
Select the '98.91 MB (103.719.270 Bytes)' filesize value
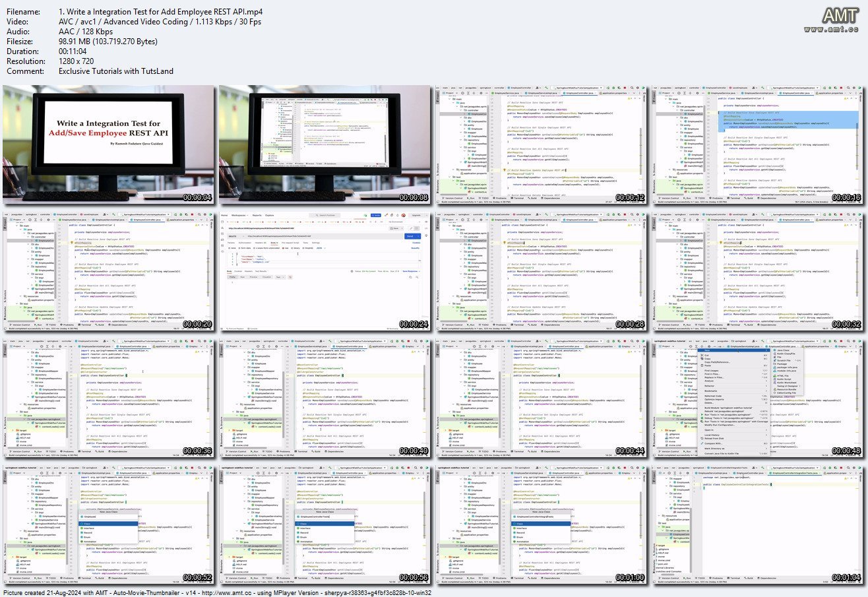(x=108, y=42)
